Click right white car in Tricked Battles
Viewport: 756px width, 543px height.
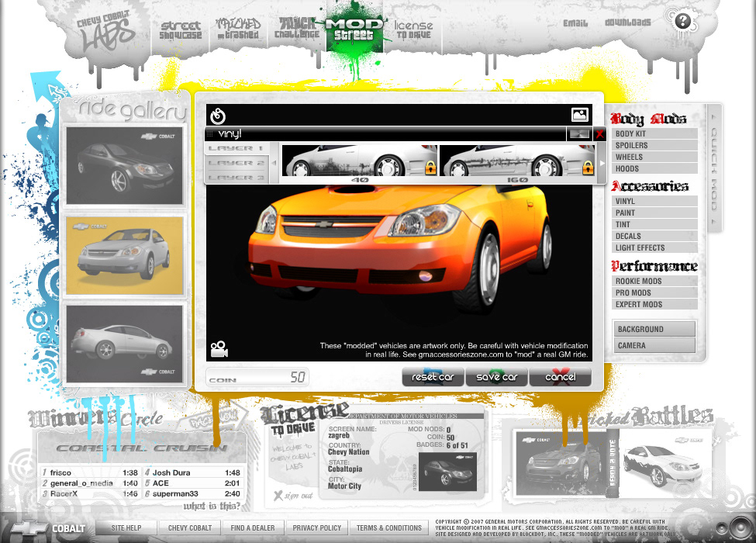(664, 463)
